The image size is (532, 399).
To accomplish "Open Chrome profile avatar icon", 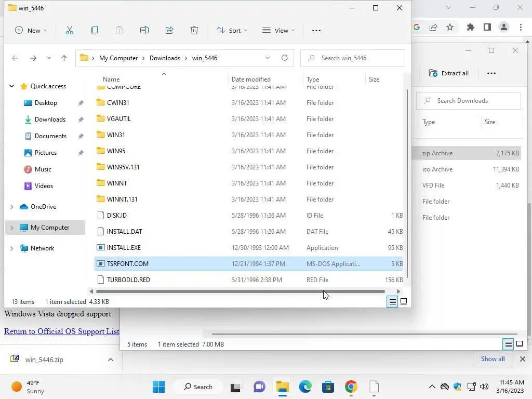I will 504,27.
